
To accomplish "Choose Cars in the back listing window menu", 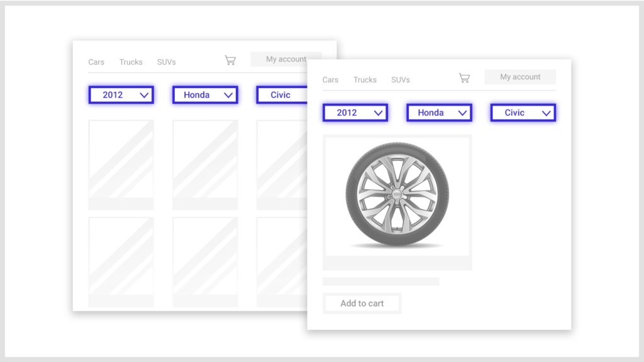I will [96, 62].
